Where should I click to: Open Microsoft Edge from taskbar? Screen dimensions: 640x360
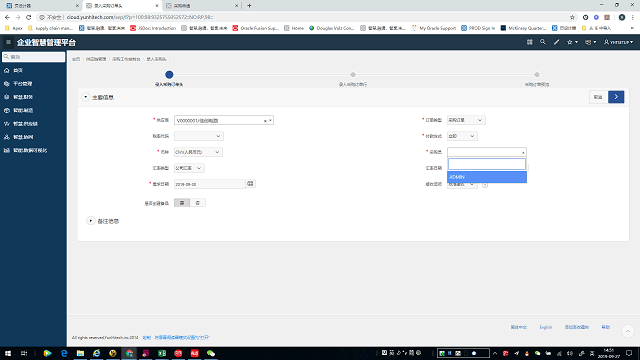[64, 353]
